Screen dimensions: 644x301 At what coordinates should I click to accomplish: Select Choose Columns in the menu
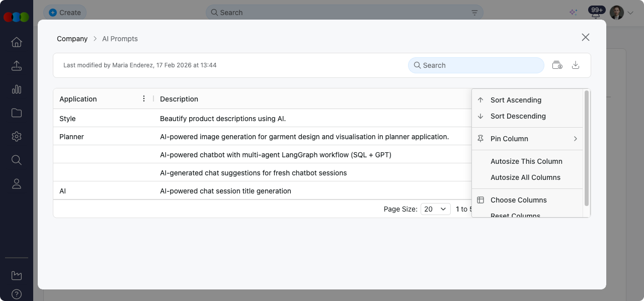point(518,200)
